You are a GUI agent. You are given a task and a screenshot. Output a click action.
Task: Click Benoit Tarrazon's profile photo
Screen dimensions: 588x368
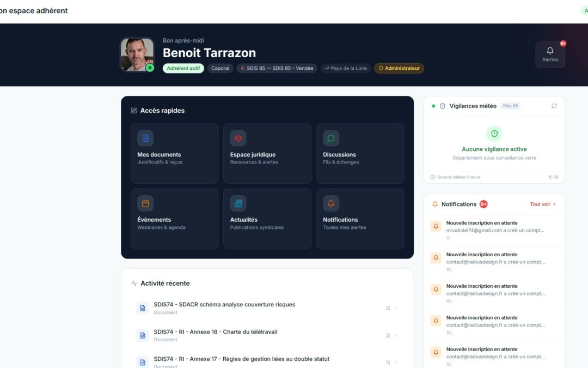pyautogui.click(x=137, y=54)
